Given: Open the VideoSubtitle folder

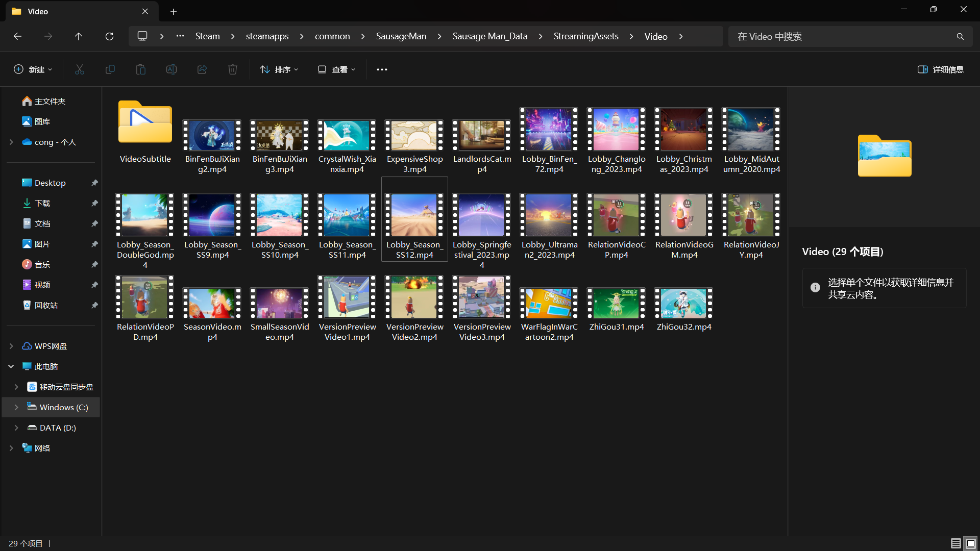Looking at the screenshot, I should click(145, 132).
